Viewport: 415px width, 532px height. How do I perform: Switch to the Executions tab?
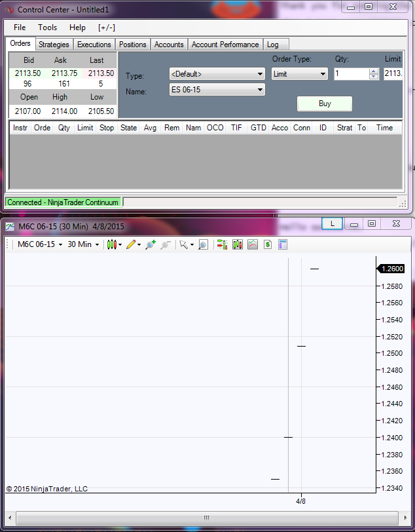94,45
